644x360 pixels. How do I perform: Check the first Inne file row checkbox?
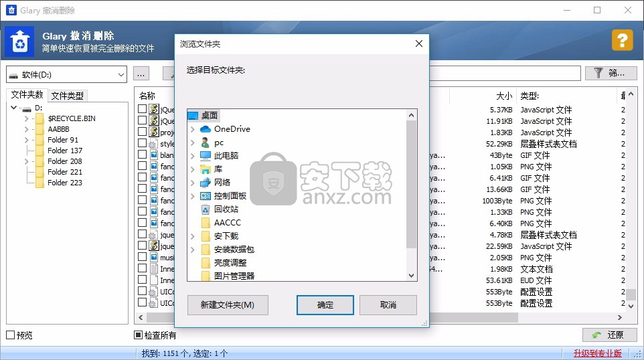click(142, 268)
